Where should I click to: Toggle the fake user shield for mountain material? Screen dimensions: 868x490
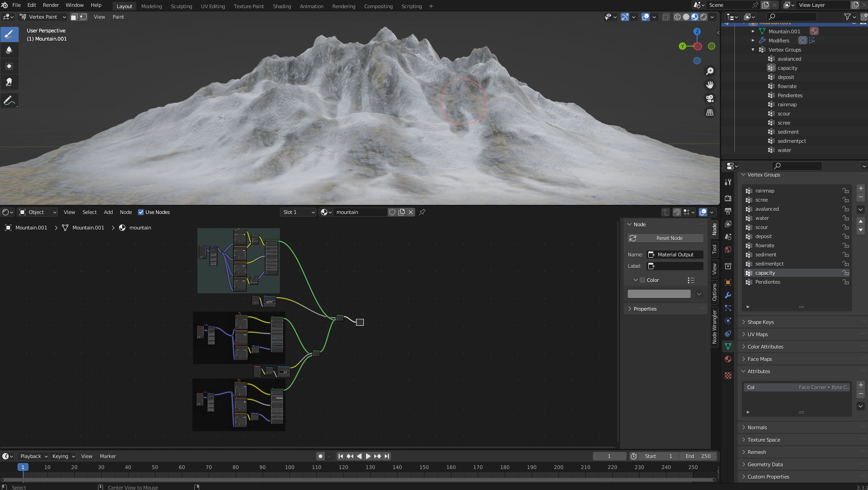point(392,212)
